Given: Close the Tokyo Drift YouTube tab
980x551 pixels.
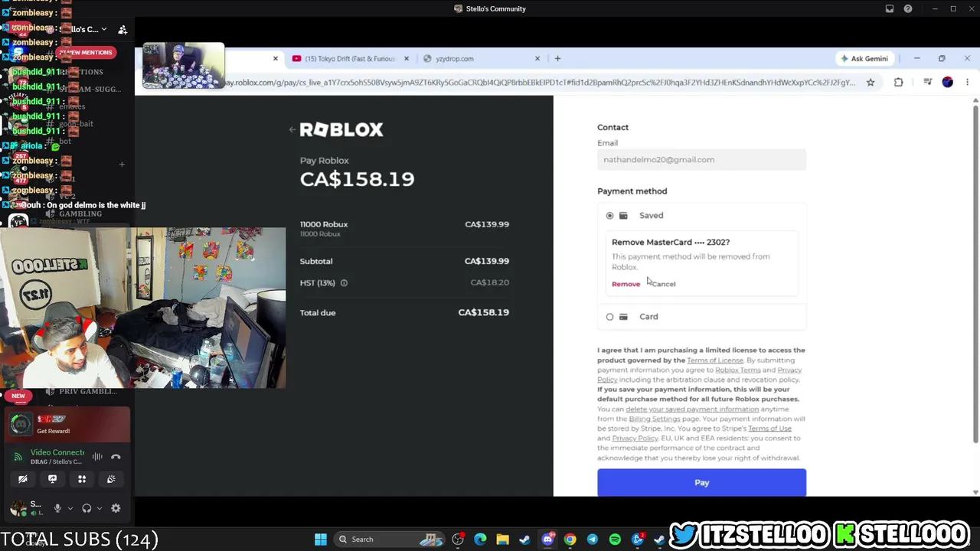Looking at the screenshot, I should point(407,59).
